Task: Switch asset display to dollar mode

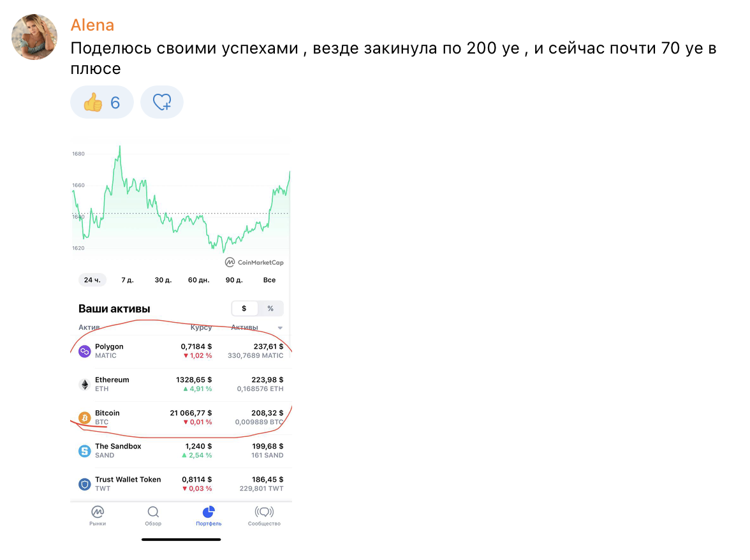Action: pyautogui.click(x=244, y=309)
